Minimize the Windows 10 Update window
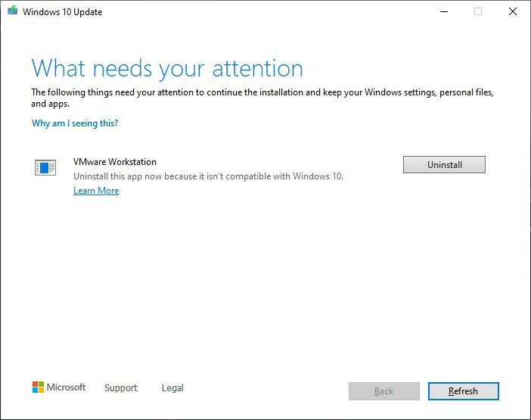The image size is (531, 420). (x=444, y=11)
